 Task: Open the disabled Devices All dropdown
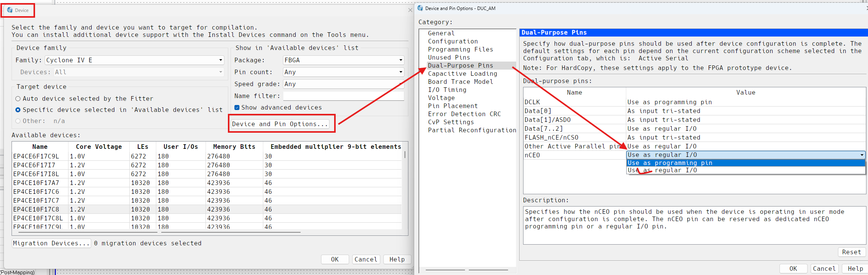coord(139,72)
